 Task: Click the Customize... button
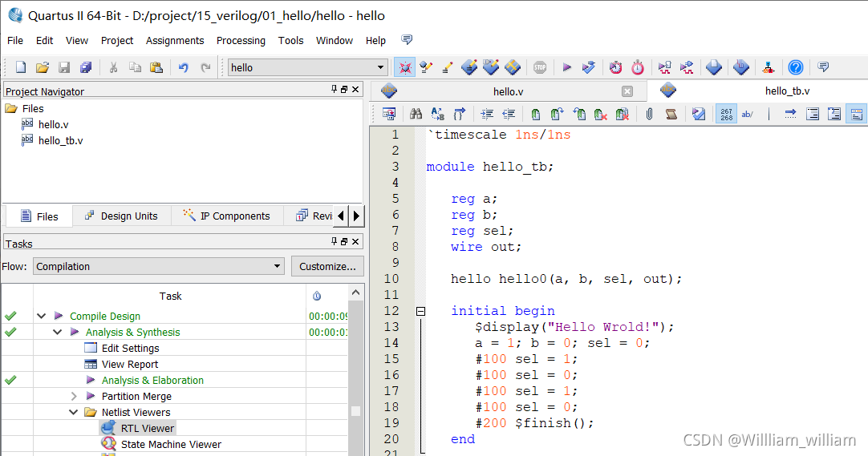point(328,266)
